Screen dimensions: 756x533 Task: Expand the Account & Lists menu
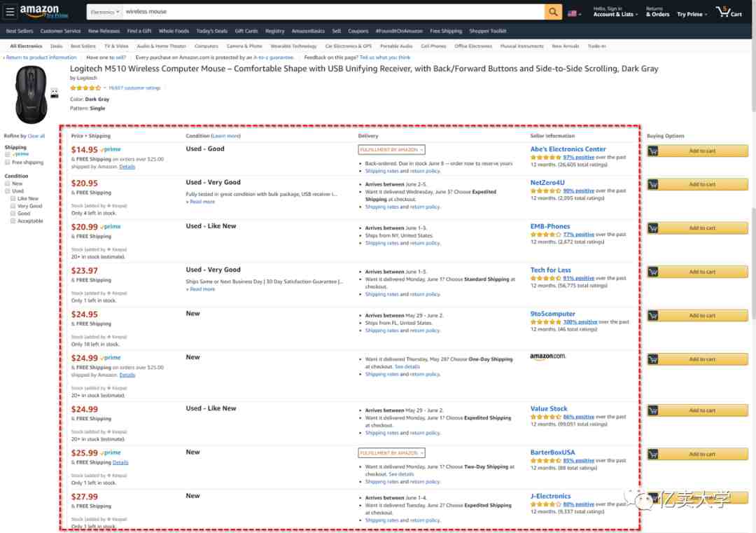coord(615,12)
